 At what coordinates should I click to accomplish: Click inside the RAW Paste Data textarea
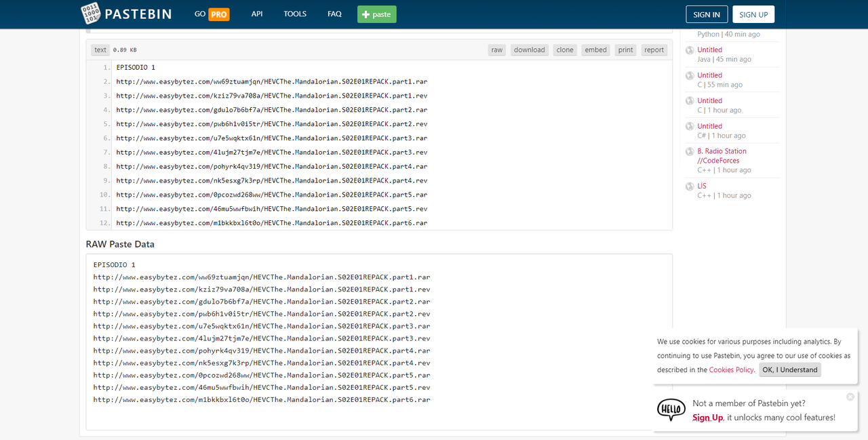(379, 342)
